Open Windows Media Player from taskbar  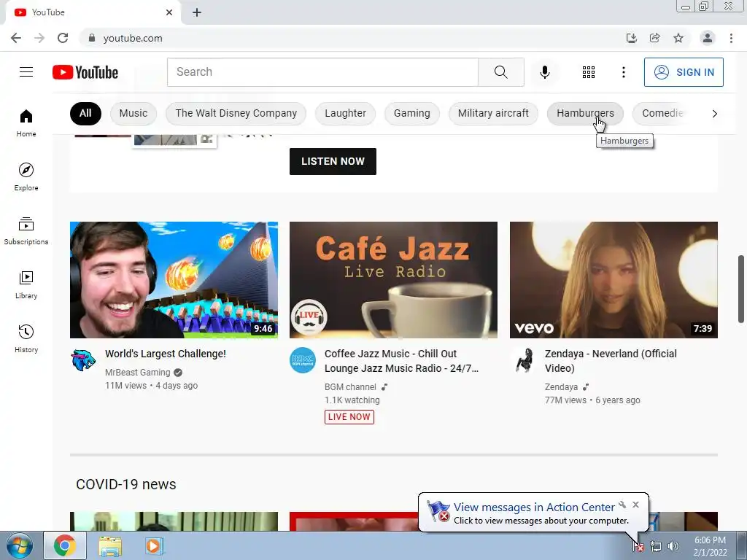(x=153, y=545)
